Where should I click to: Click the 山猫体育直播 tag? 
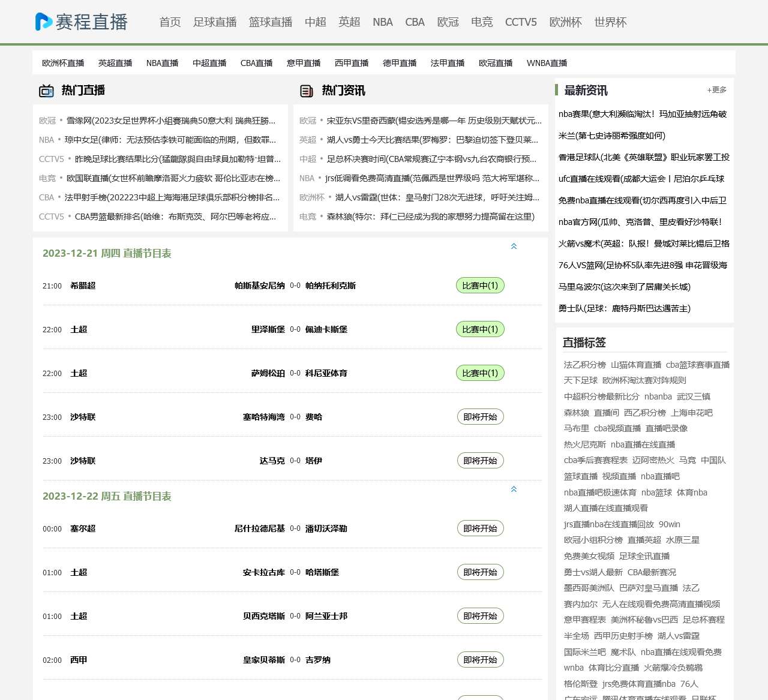pyautogui.click(x=636, y=365)
